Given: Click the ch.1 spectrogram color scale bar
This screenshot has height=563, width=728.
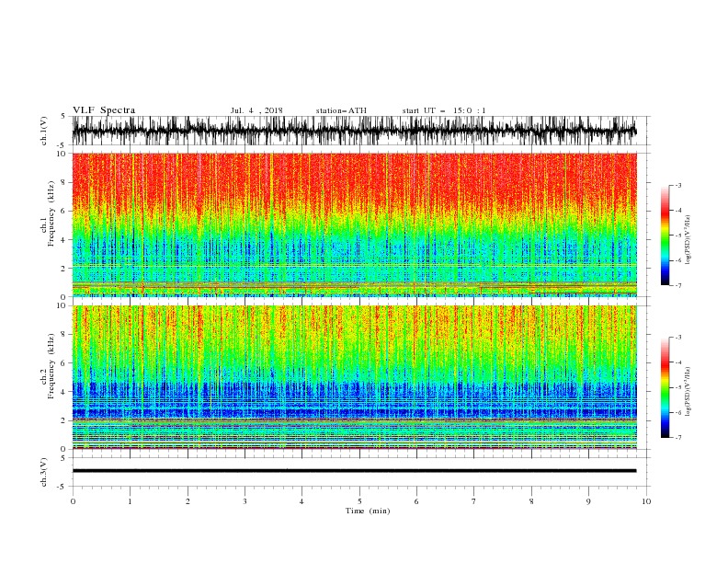Looking at the screenshot, I should pos(665,236).
